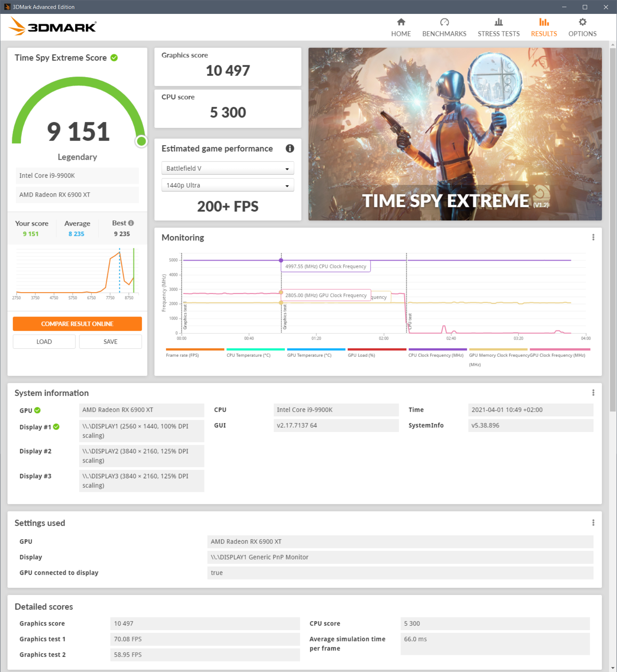Screen dimensions: 617x672
Task: Toggle the CPU Clock Frequency legend bar
Action: click(437, 349)
